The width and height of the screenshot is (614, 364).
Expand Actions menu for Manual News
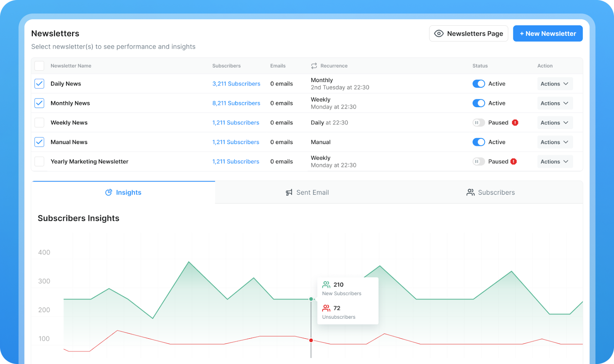[555, 142]
